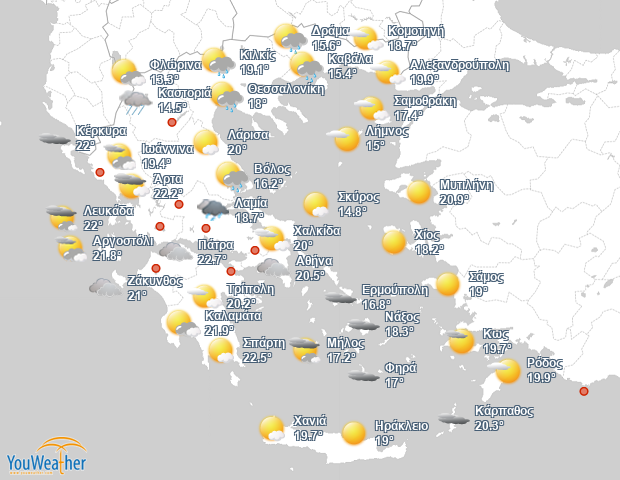The image size is (620, 480).
Task: Click the sun icon next to Μυτιλήνη
Action: point(419,192)
